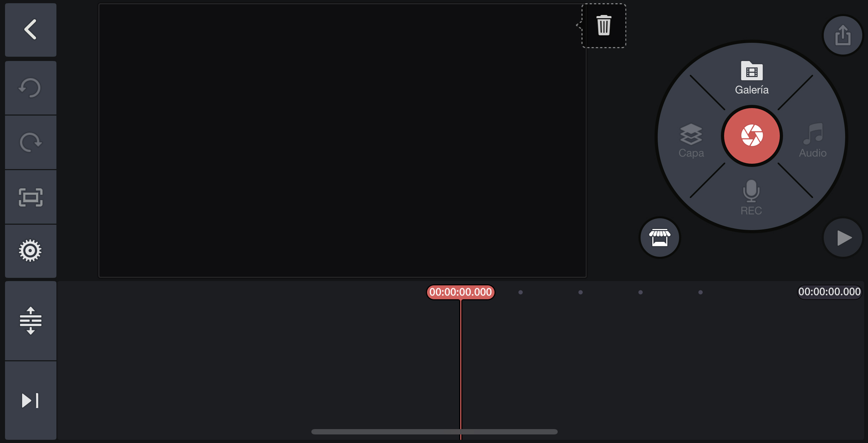Add a Capa layer
The height and width of the screenshot is (443, 868).
(x=691, y=141)
